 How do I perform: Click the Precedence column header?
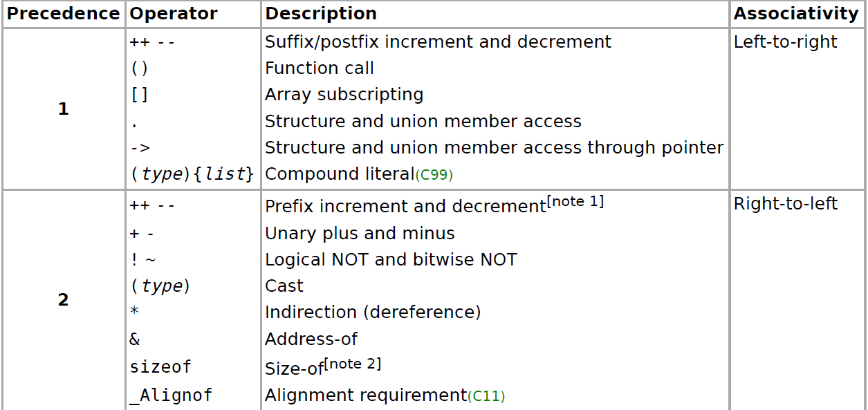(64, 14)
